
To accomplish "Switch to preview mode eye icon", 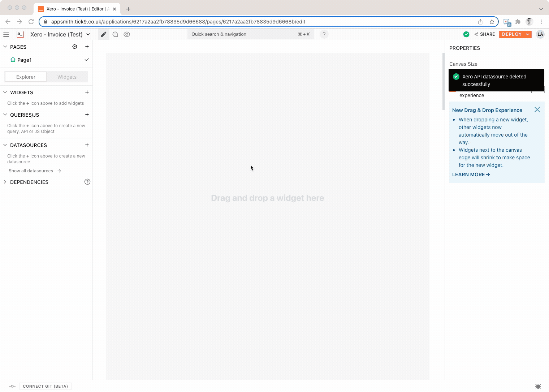I will coord(127,34).
